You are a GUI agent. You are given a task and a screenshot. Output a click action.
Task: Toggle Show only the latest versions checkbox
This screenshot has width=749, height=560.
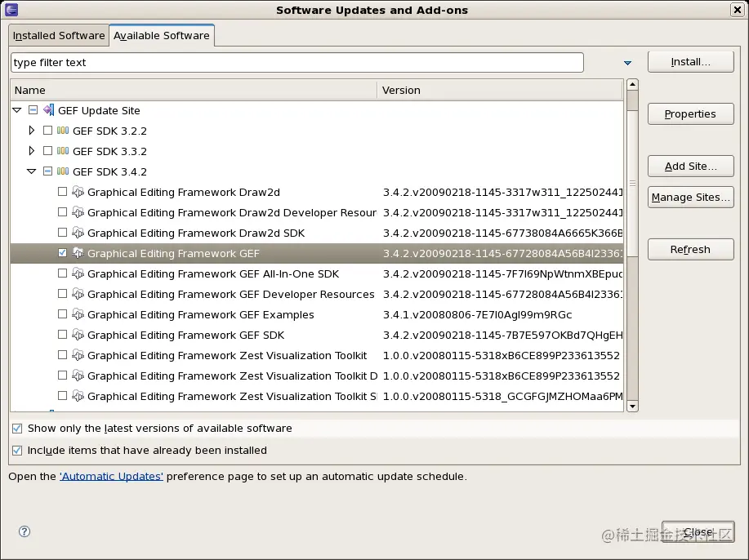pyautogui.click(x=17, y=429)
